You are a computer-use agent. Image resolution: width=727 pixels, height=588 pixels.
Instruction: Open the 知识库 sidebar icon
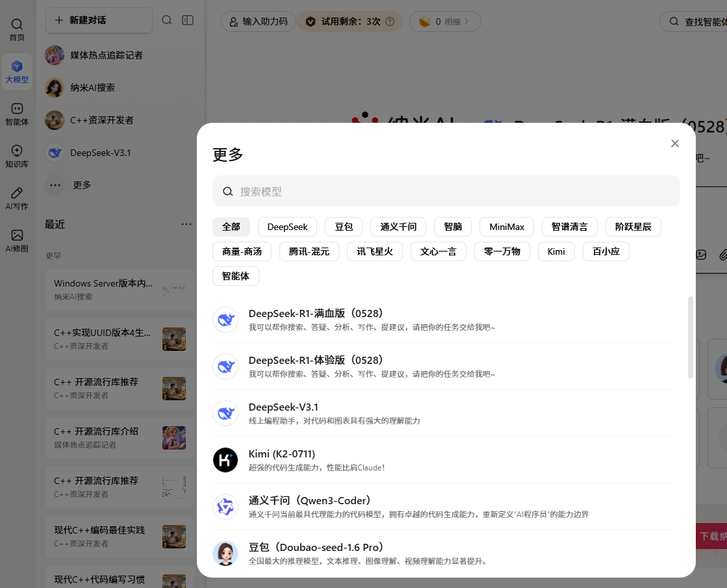(x=17, y=157)
